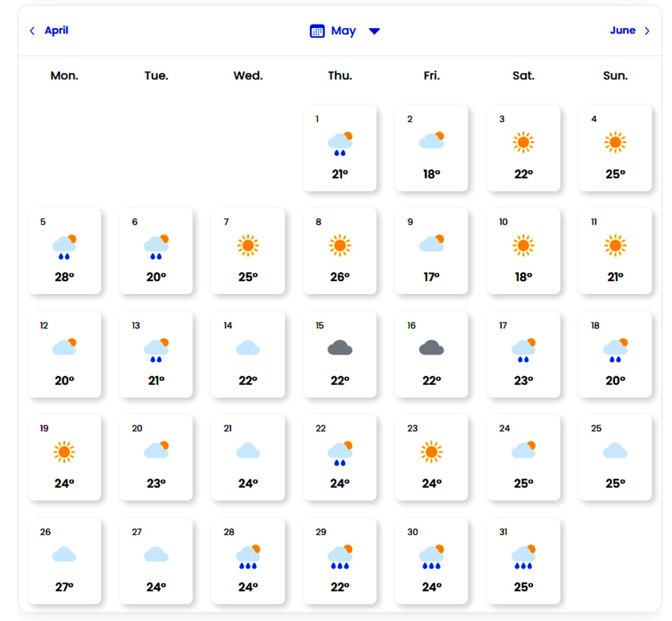Open the May 8 forecast at 26°

[340, 251]
